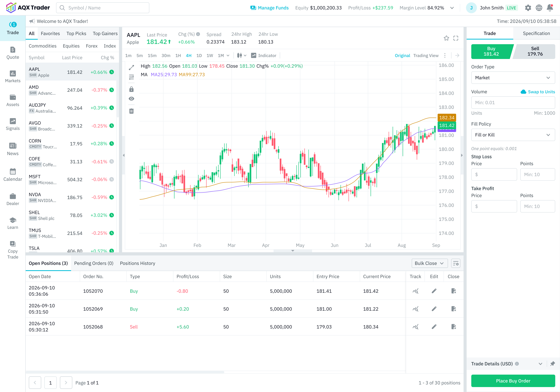Open the Markets sidebar section
The image size is (560, 392).
(13, 77)
